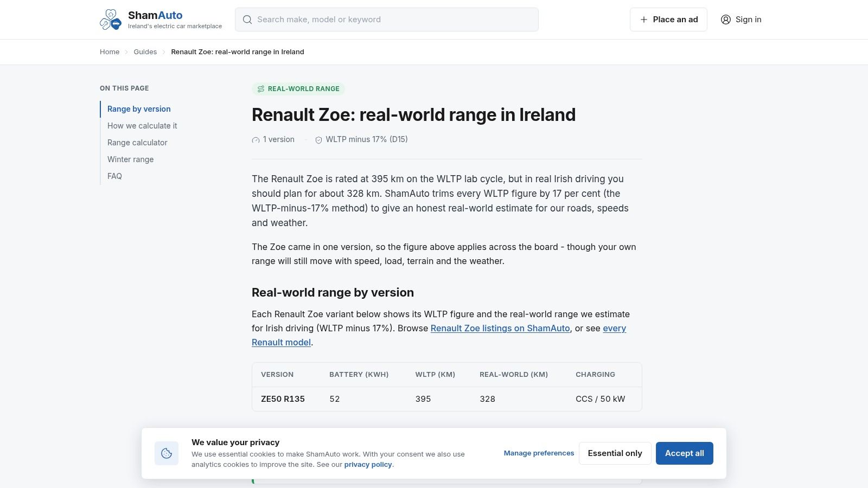Open the privacy policy link
Viewport: 868px width, 488px height.
tap(368, 465)
